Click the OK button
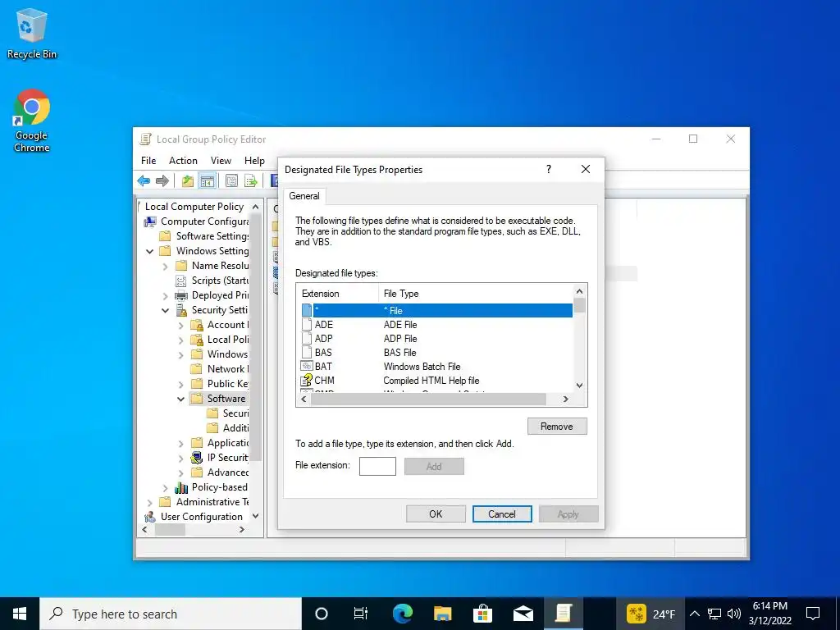The width and height of the screenshot is (840, 630). [436, 514]
